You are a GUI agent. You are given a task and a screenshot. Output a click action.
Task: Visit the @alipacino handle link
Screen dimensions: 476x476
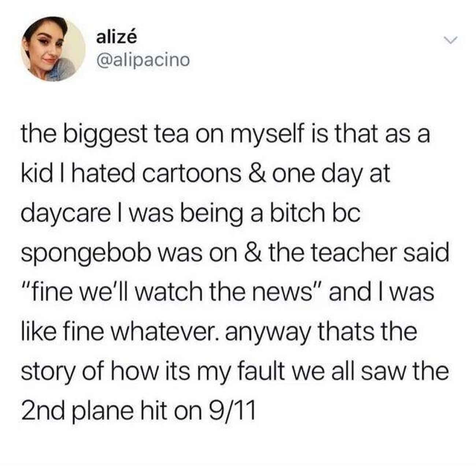143,59
